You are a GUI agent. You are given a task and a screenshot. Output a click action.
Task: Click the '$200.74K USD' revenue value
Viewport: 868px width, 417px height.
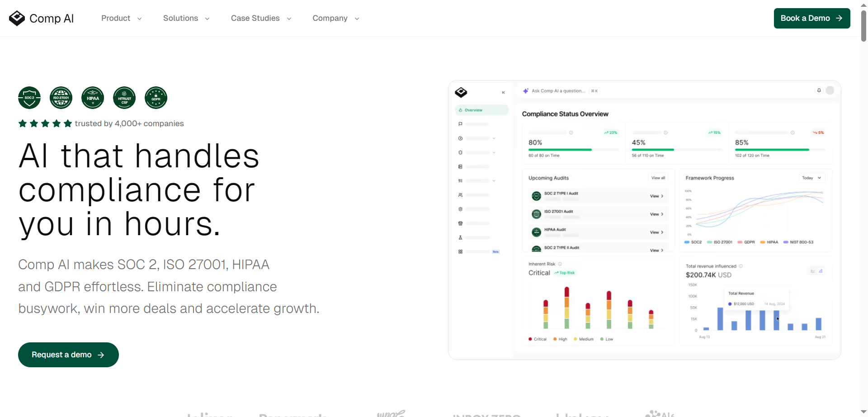tap(708, 275)
